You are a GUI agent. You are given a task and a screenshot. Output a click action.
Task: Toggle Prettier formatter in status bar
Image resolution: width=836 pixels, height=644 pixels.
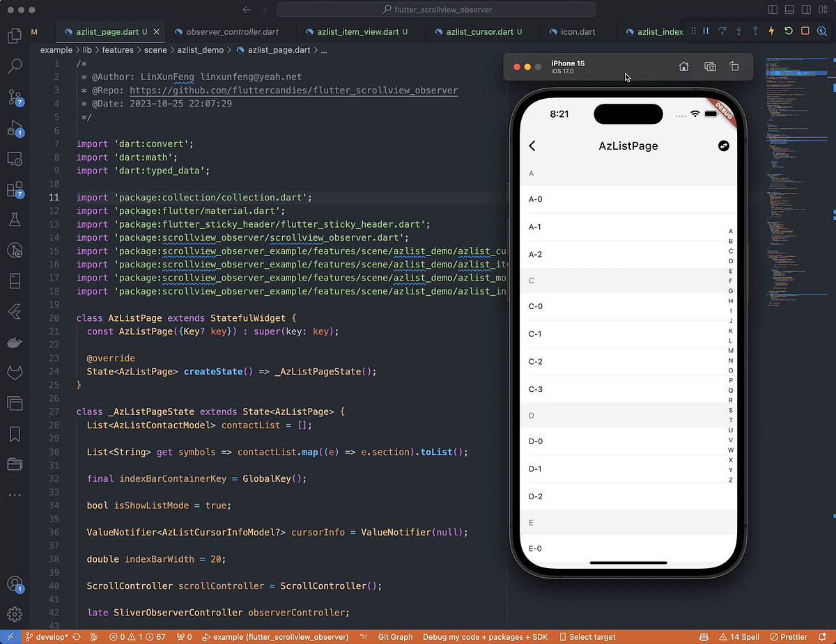point(788,636)
